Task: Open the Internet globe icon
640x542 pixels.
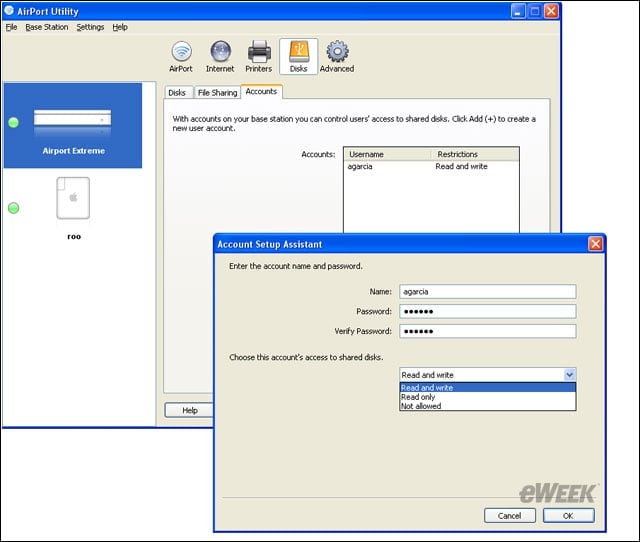Action: pyautogui.click(x=220, y=56)
